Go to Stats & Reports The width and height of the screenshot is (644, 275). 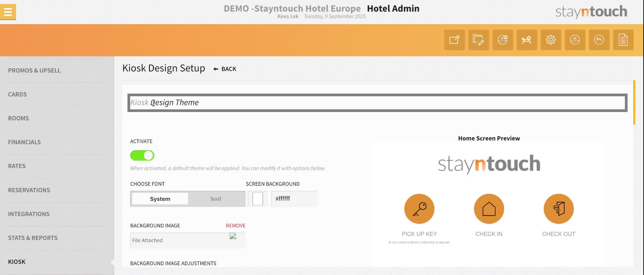33,238
